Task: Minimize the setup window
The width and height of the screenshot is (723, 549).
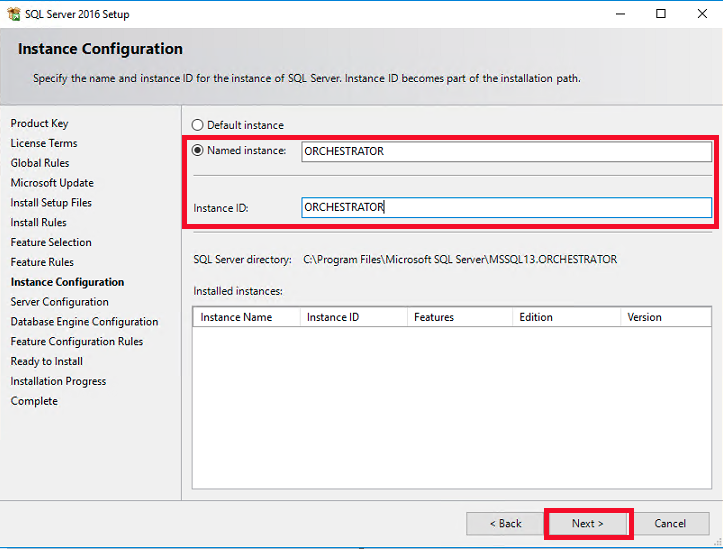Action: [x=615, y=14]
